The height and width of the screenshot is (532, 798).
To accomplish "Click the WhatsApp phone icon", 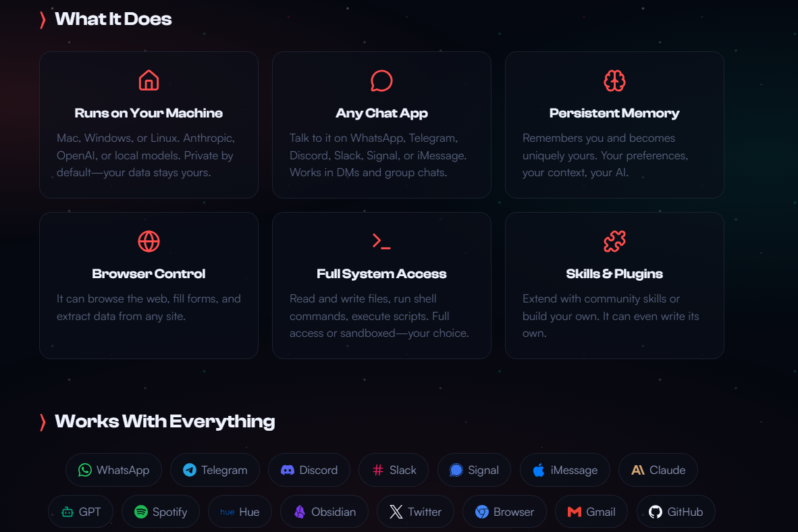I will point(84,470).
